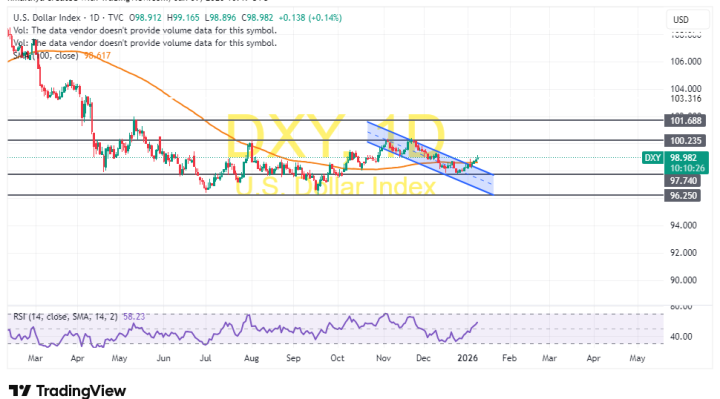This screenshot has width=720, height=399.
Task: Click the 94.000 price axis label
Action: [x=683, y=225]
